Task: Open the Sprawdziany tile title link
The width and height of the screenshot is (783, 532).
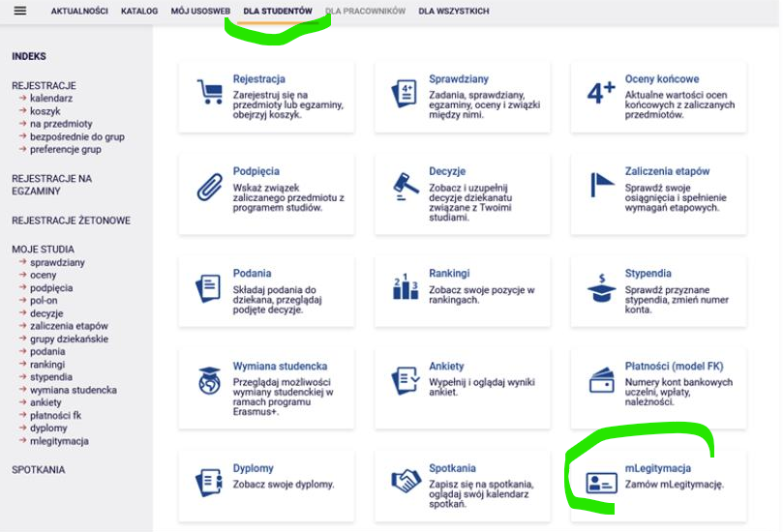Action: coord(459,79)
